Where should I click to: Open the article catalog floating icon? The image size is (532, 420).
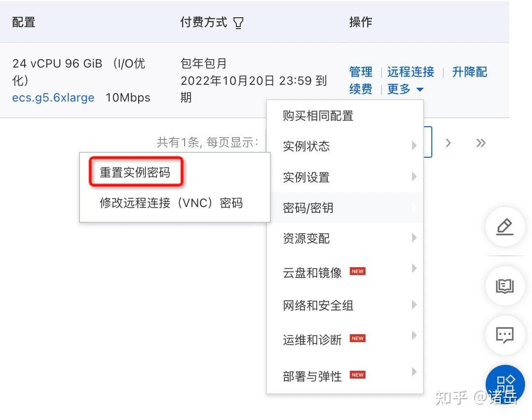tap(505, 286)
